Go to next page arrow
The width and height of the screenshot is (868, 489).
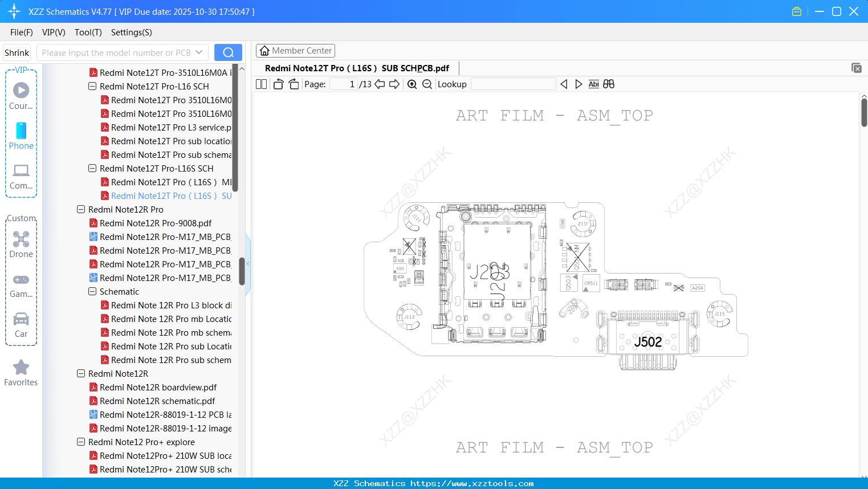pos(394,84)
